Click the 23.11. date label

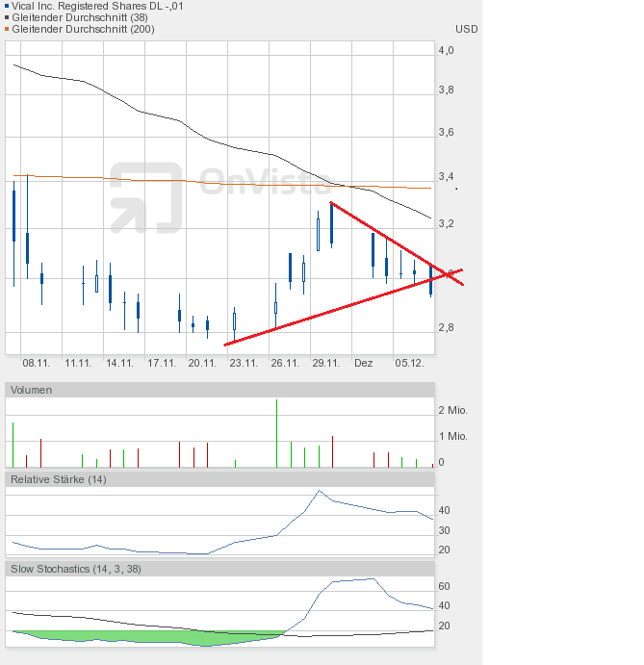pos(244,363)
